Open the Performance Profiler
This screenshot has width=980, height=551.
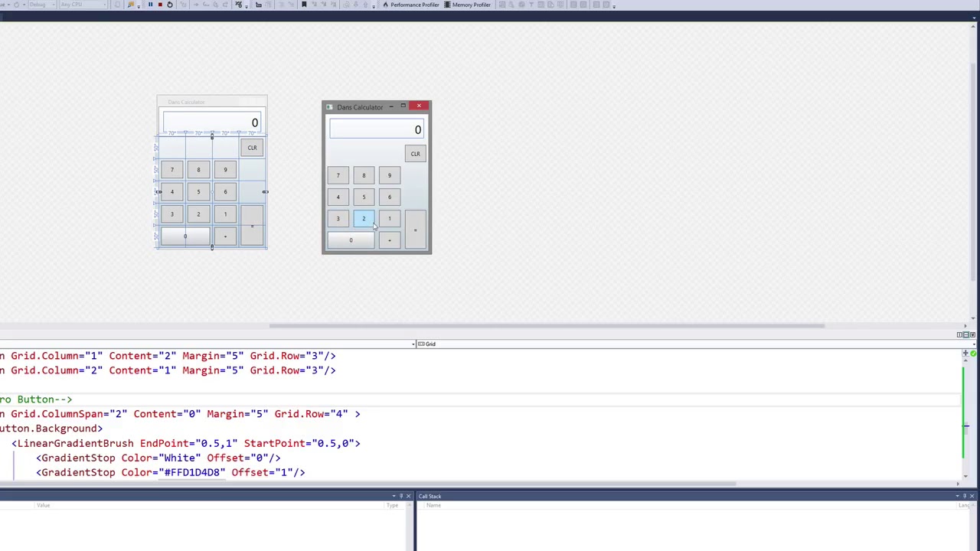pos(410,5)
